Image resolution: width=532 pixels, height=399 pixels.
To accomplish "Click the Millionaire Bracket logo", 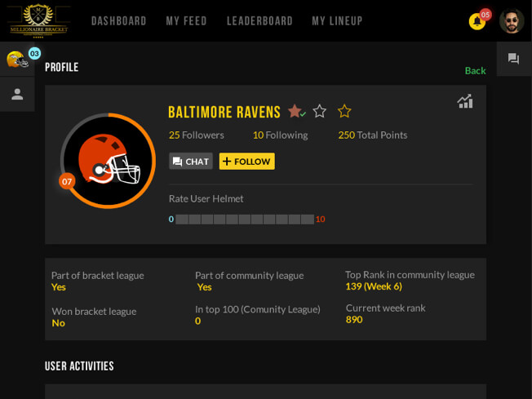I will [x=38, y=20].
